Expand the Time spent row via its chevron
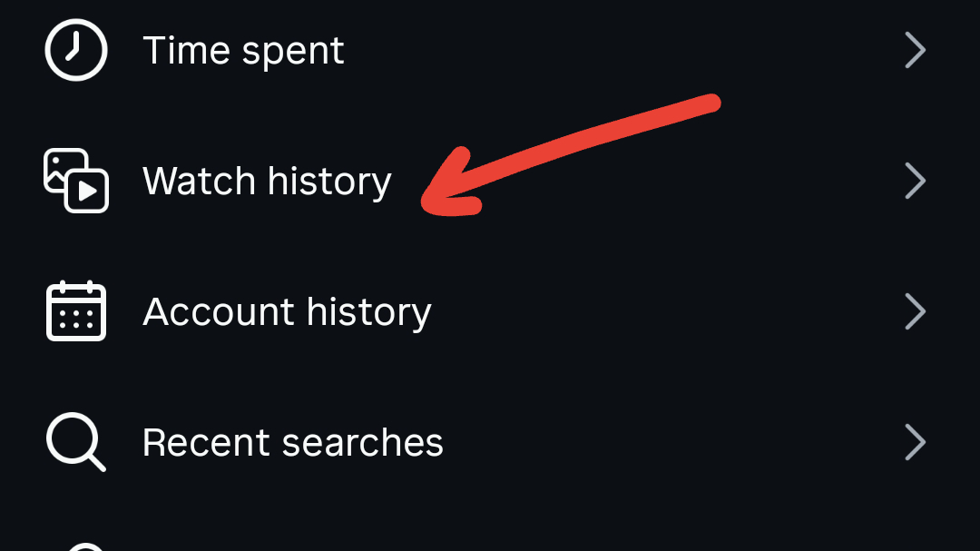980x551 pixels. [915, 50]
